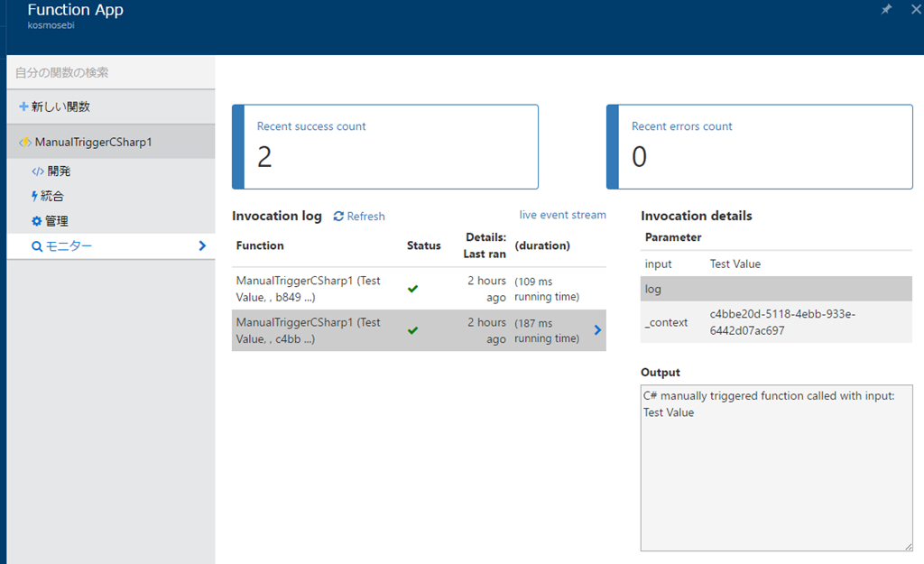Open the Recent success count tile

(385, 146)
